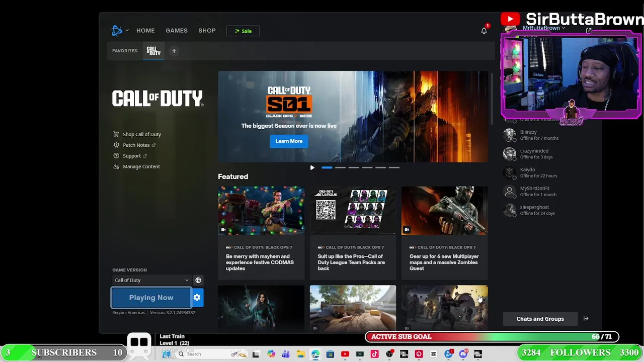This screenshot has height=362, width=644.
Task: Click the Learn More banner button
Action: pyautogui.click(x=289, y=141)
